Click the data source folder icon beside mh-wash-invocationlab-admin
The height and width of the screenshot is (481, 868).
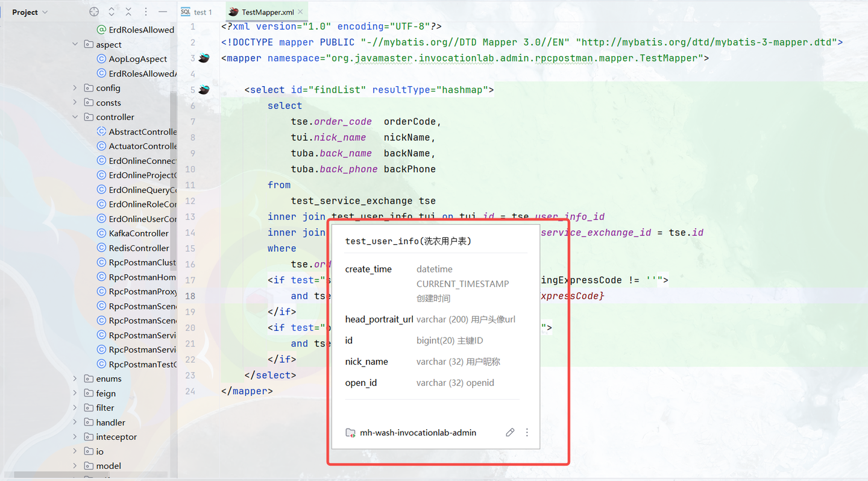point(351,432)
